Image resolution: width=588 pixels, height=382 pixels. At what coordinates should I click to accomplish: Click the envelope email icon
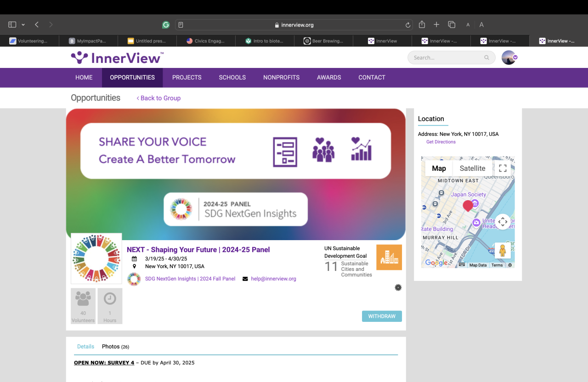pyautogui.click(x=245, y=279)
